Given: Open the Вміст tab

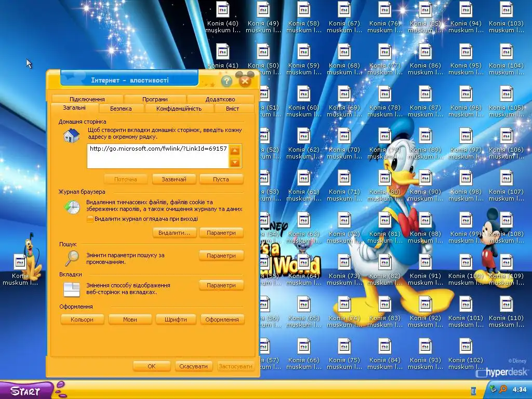Looking at the screenshot, I should click(x=232, y=109).
